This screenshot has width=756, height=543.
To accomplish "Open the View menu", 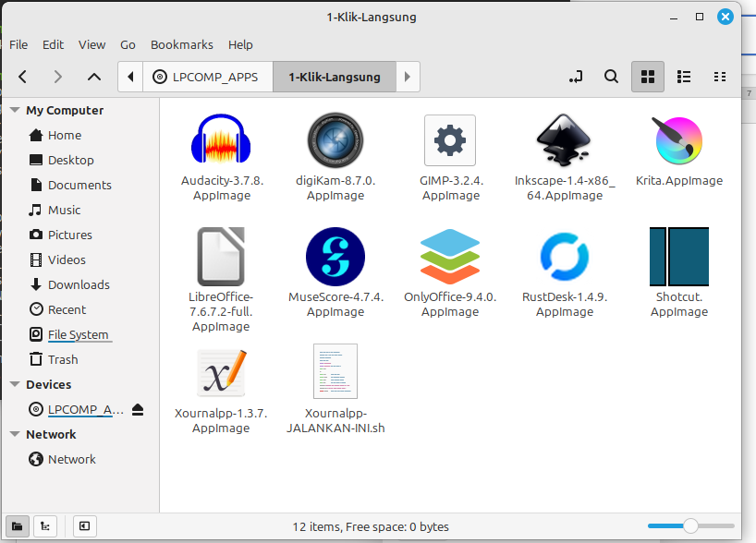I will pos(92,45).
